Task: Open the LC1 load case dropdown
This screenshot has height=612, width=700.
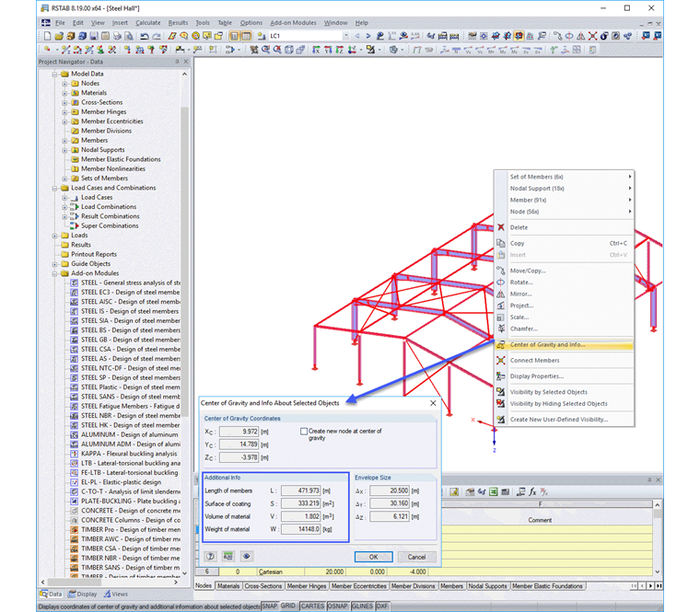Action: pos(346,36)
